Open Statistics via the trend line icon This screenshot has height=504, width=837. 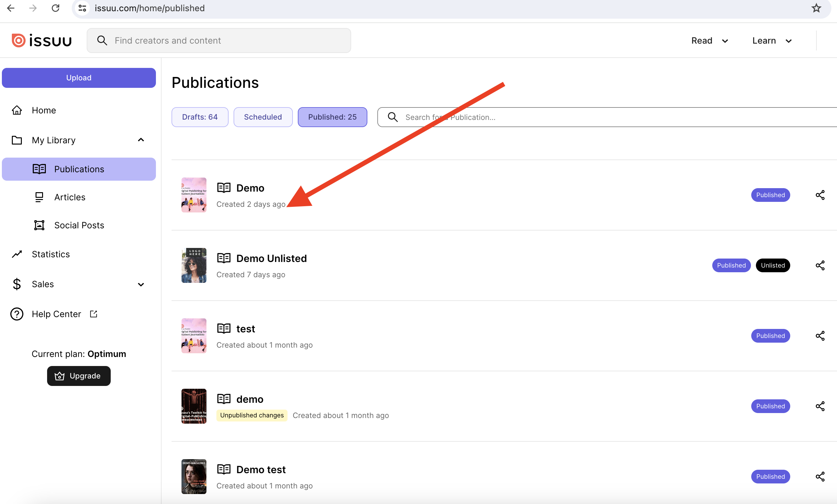17,254
